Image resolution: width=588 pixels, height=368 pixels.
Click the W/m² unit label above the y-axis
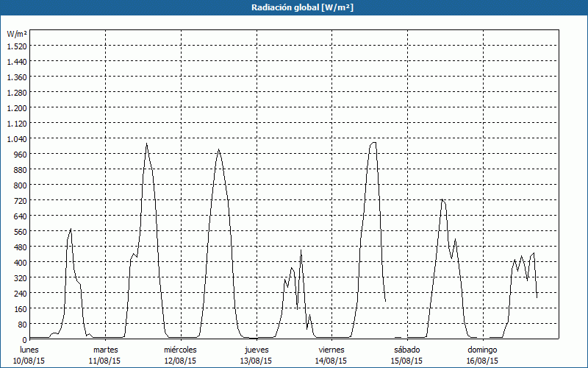[x=17, y=34]
